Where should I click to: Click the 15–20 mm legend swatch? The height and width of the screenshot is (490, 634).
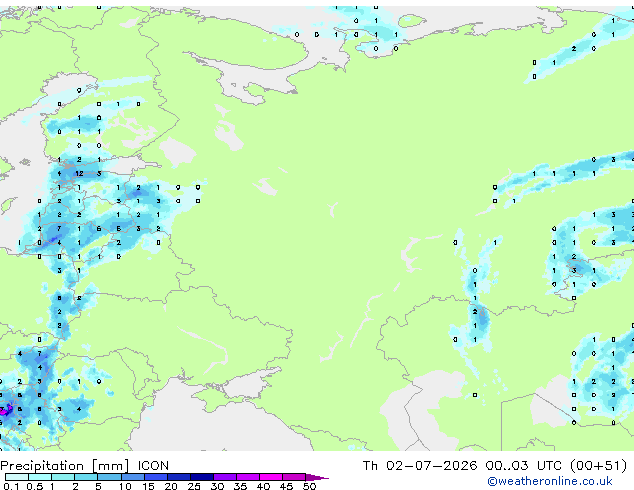(x=155, y=477)
